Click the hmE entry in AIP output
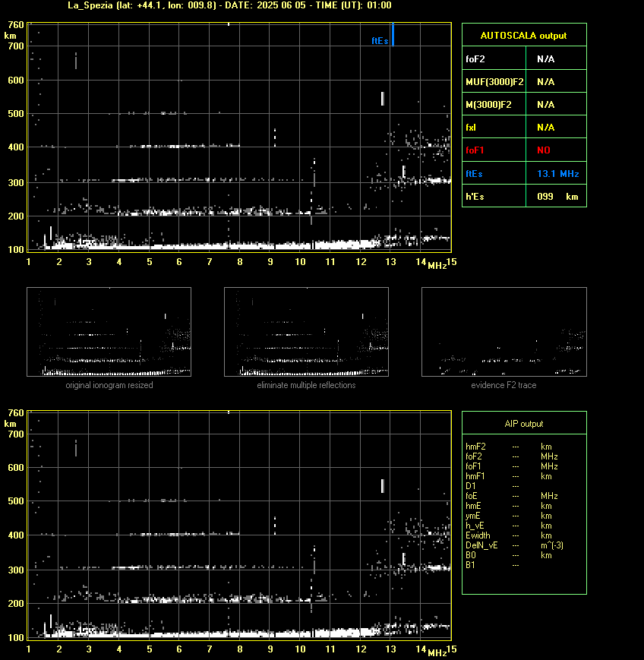644x660 pixels. coord(473,506)
